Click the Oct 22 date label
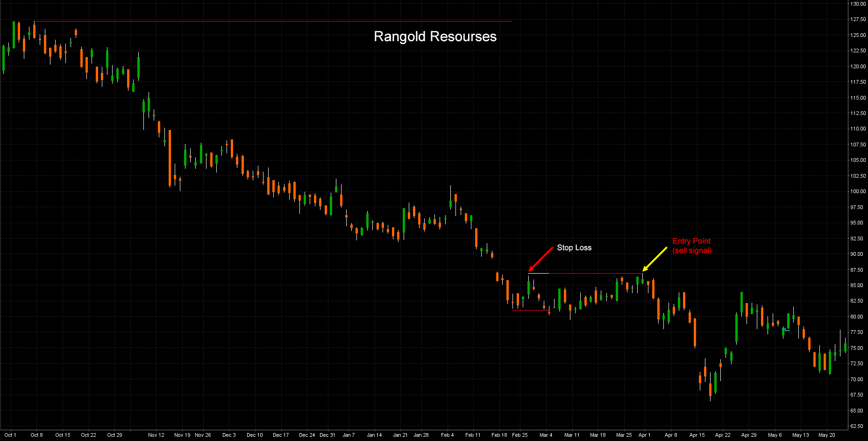The width and height of the screenshot is (868, 441). pyautogui.click(x=88, y=435)
